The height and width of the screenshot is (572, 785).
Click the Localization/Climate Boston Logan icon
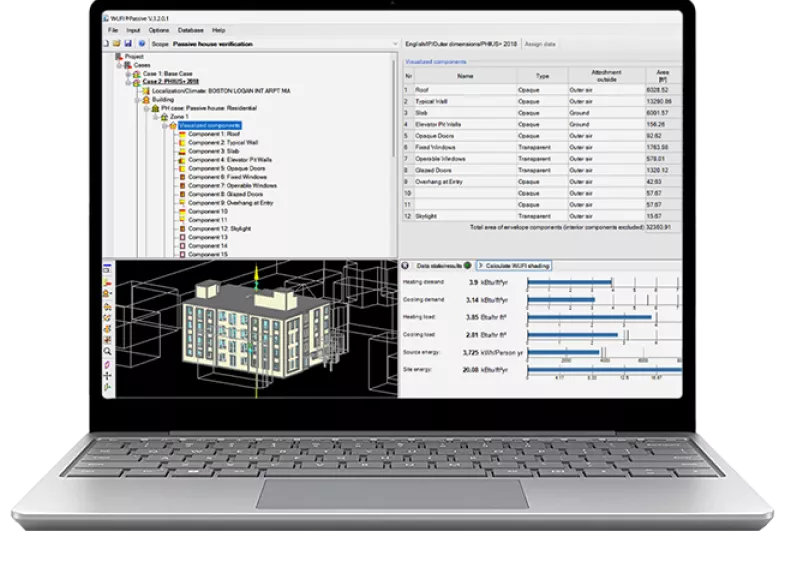[x=145, y=92]
